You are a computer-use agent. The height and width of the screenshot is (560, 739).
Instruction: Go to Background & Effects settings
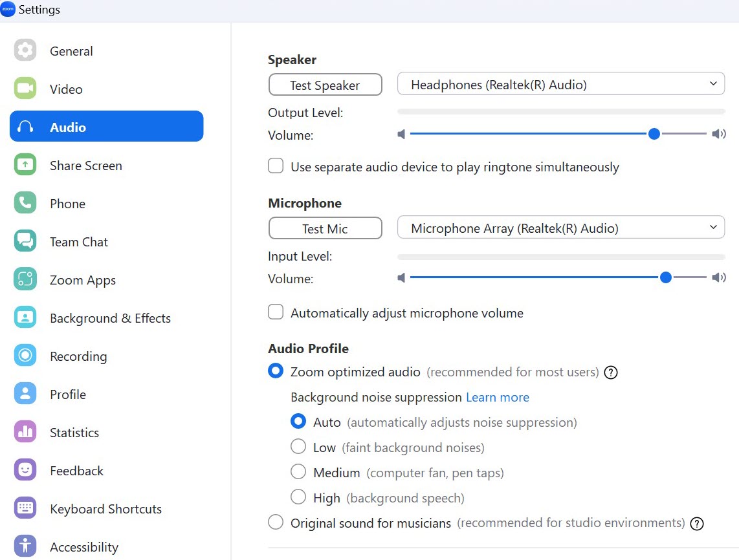pyautogui.click(x=107, y=318)
